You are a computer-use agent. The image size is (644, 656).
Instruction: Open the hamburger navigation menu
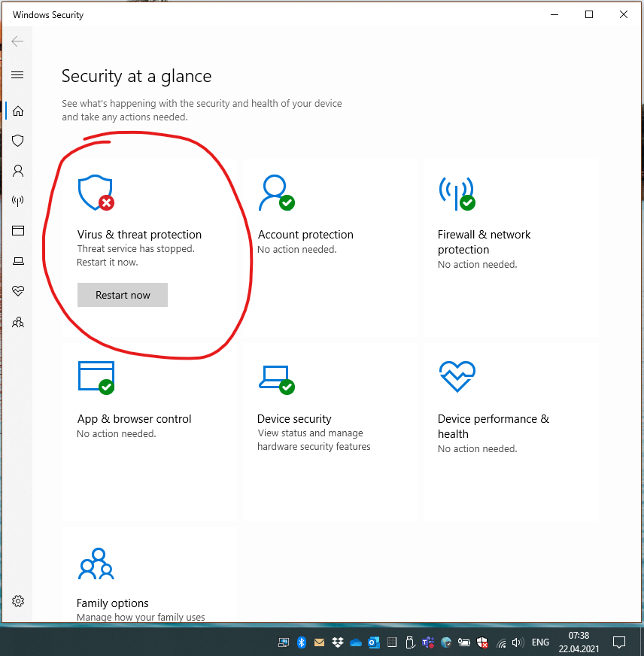(x=17, y=75)
